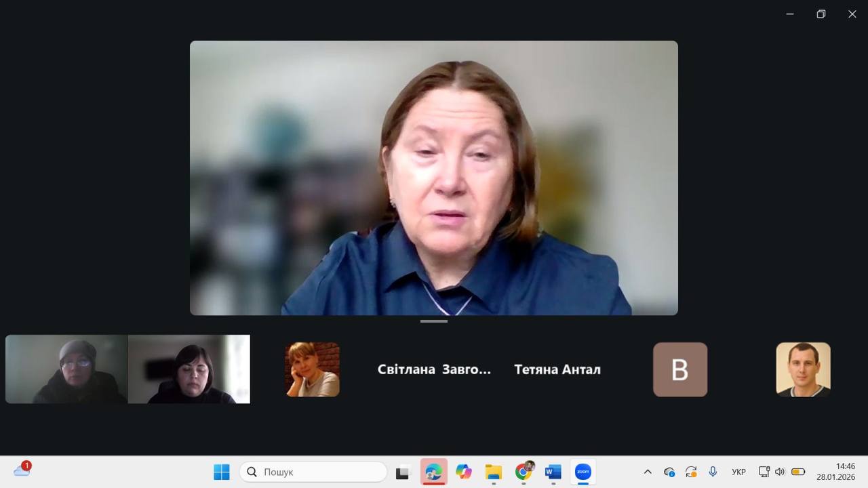Close the Zoom meeting window
Screen dimensions: 868x488
click(x=852, y=14)
